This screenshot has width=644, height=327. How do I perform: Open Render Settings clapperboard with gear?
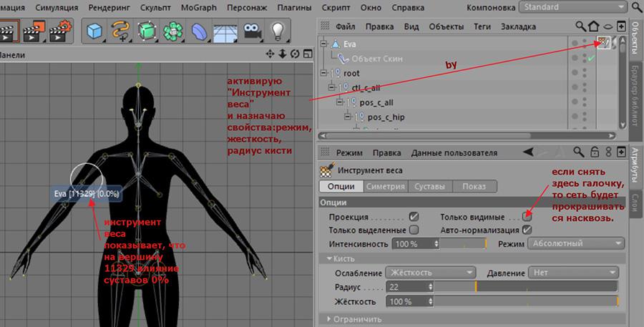[60, 31]
